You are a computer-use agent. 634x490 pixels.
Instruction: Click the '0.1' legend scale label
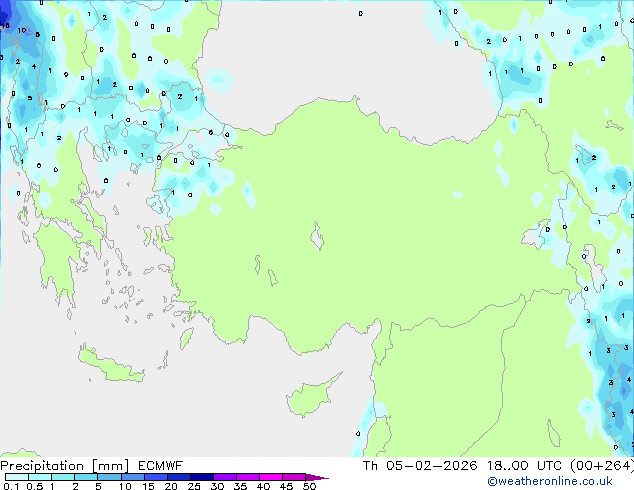[11, 486]
